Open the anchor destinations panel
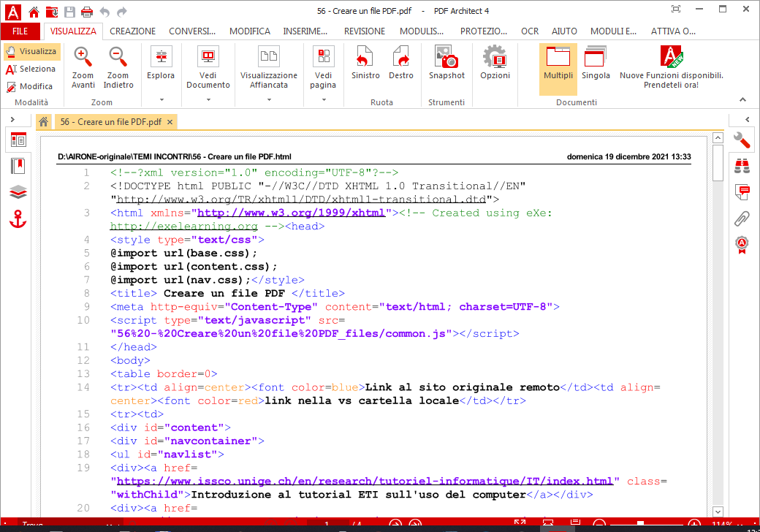The image size is (760, 532). (x=18, y=219)
